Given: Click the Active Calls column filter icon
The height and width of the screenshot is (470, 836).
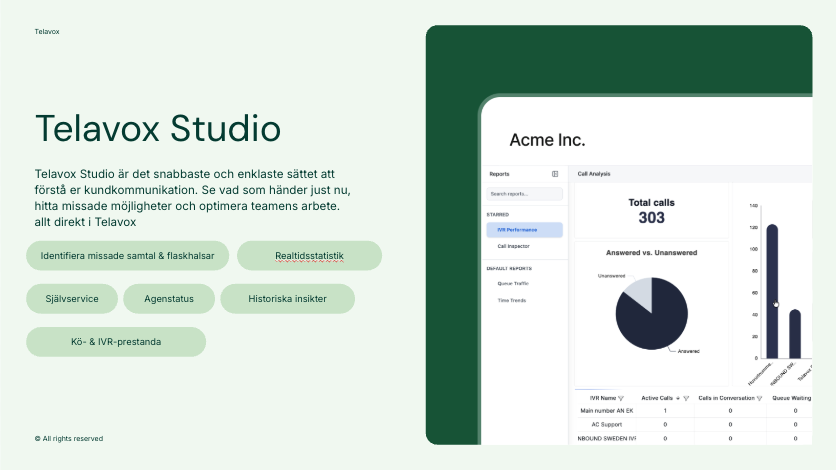Looking at the screenshot, I should [687, 398].
